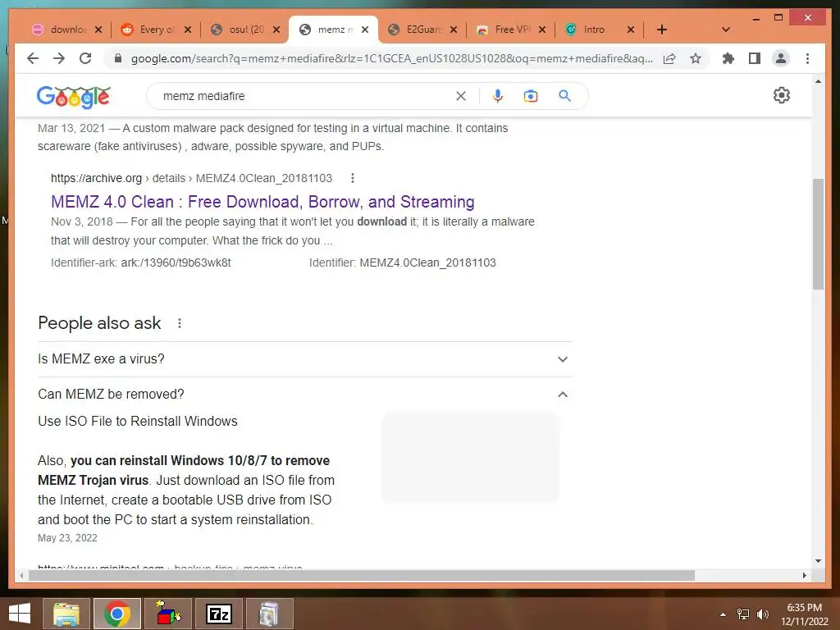
Task: Start a voice search with the microphone
Action: [x=498, y=96]
